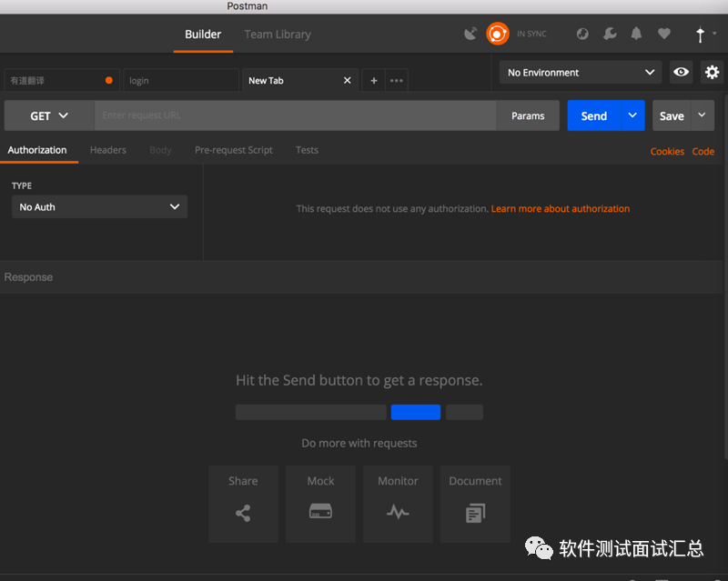
Task: Expand the Send options arrow
Action: 632,115
